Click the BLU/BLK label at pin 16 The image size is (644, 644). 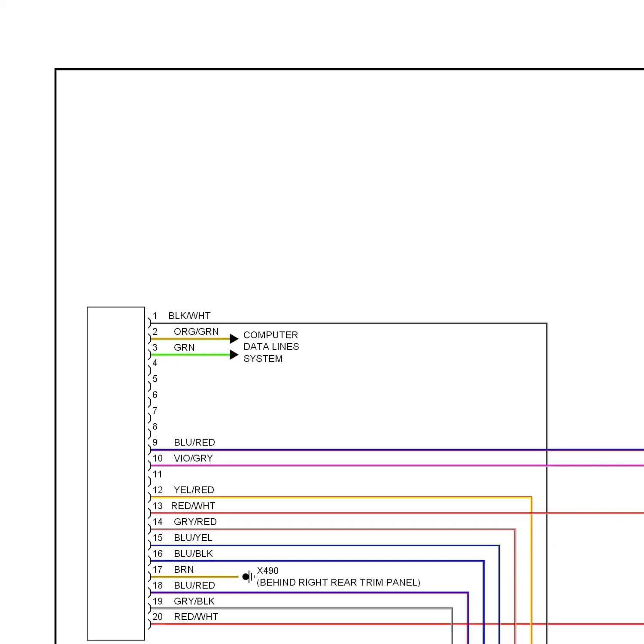click(x=194, y=554)
